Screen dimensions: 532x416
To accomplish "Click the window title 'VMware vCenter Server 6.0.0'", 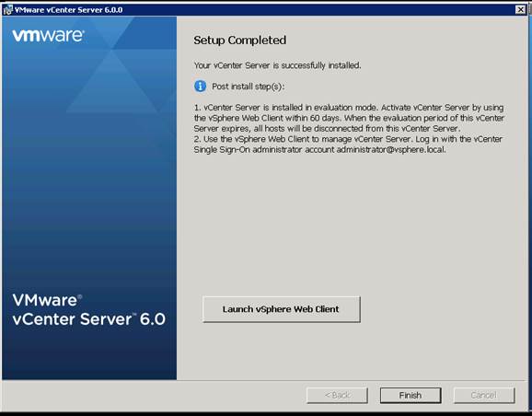I will [x=68, y=10].
